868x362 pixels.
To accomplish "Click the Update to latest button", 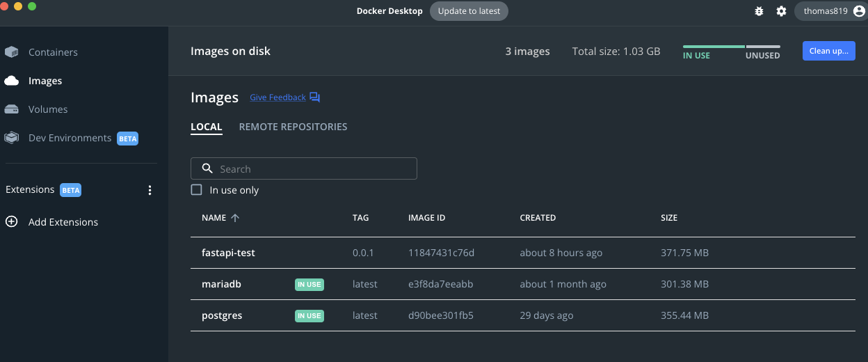I will point(469,11).
